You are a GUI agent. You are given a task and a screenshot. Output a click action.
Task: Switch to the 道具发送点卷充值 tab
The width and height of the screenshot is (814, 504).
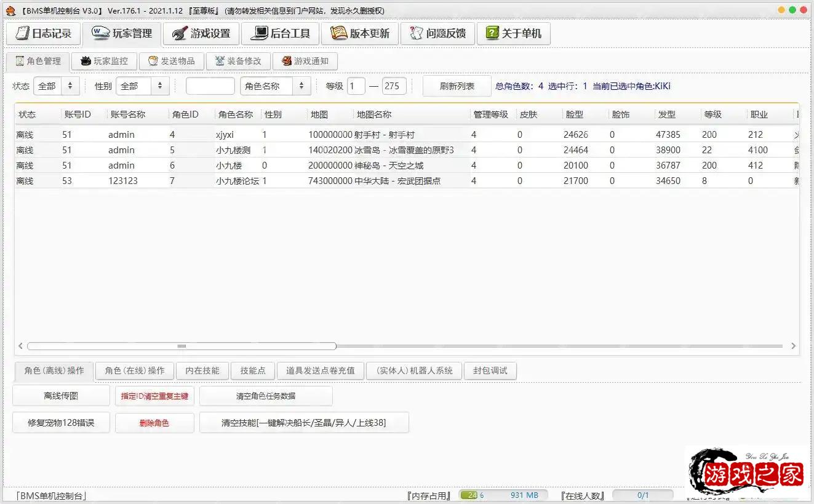pos(320,370)
